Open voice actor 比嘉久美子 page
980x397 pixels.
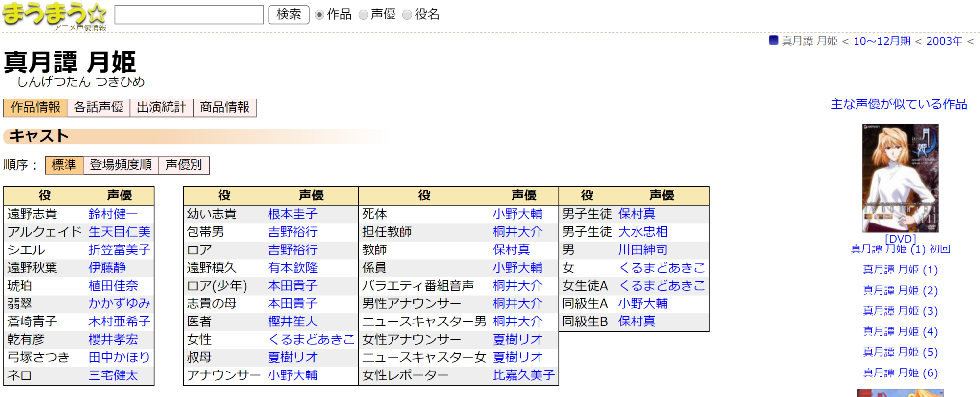point(523,375)
